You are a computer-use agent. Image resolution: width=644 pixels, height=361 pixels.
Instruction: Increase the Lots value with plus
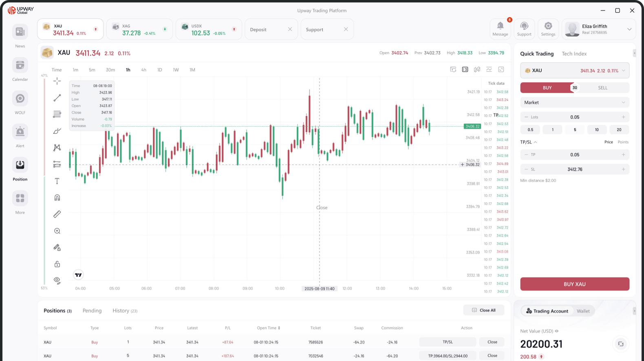623,117
